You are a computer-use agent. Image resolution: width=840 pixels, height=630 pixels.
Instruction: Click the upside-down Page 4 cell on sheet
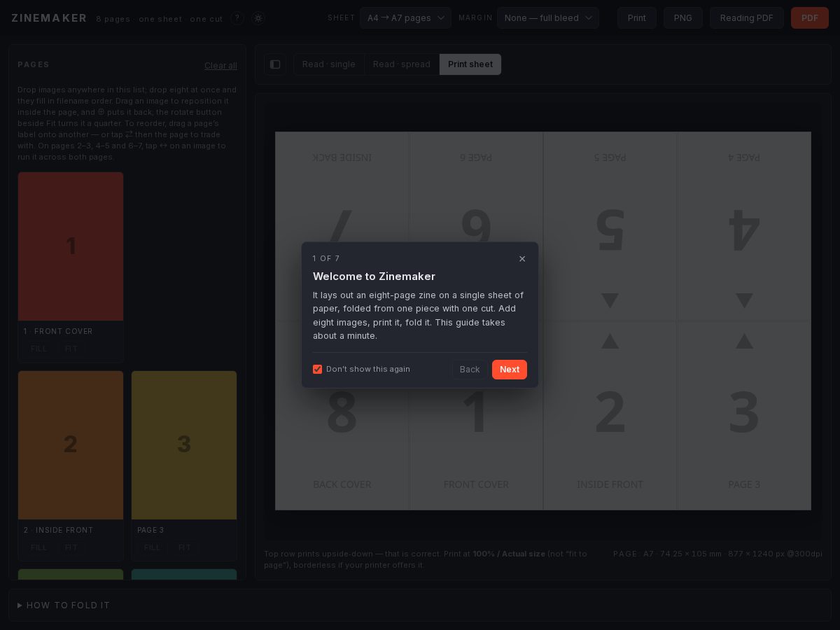coord(744,227)
